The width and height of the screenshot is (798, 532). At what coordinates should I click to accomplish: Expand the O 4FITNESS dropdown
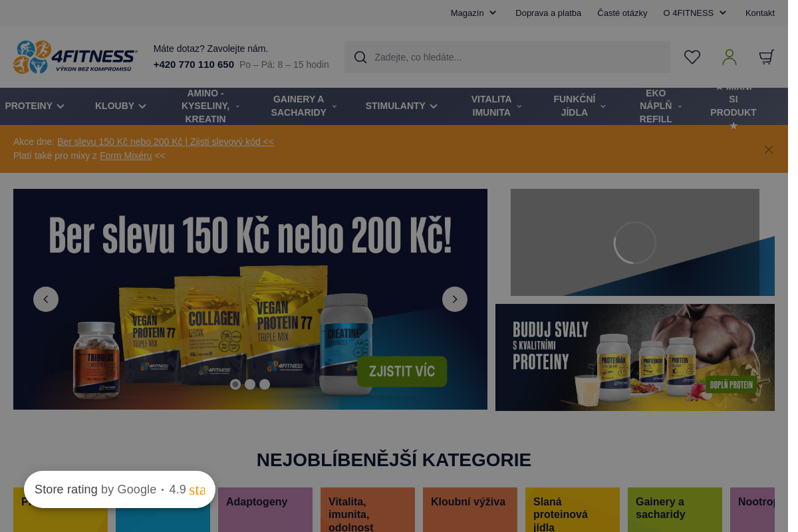(x=695, y=13)
